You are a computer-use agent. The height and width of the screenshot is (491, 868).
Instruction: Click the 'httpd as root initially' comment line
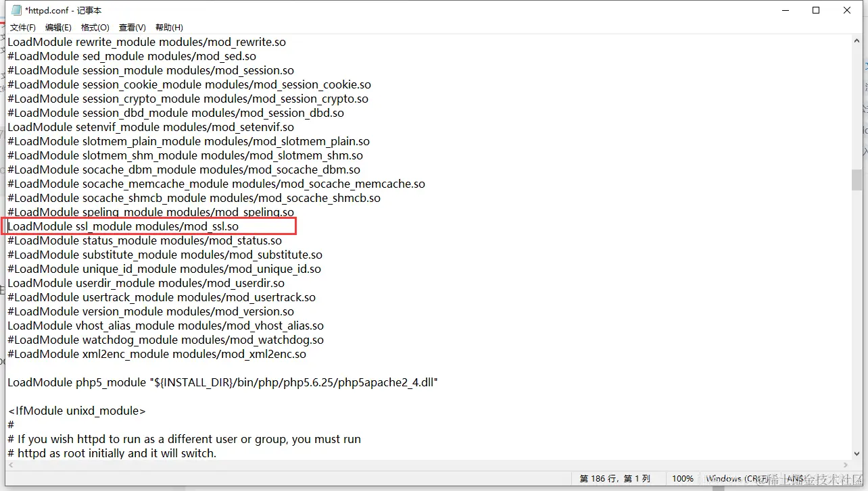coord(112,453)
